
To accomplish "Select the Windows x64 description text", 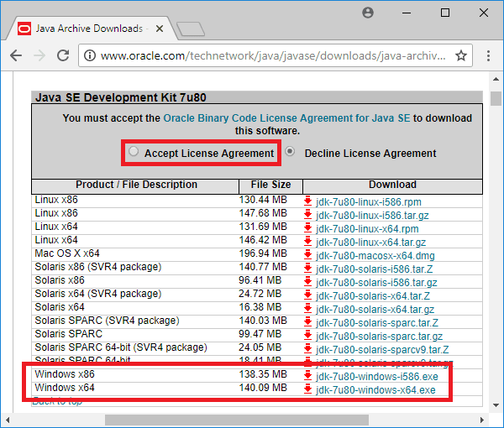I will (65, 388).
